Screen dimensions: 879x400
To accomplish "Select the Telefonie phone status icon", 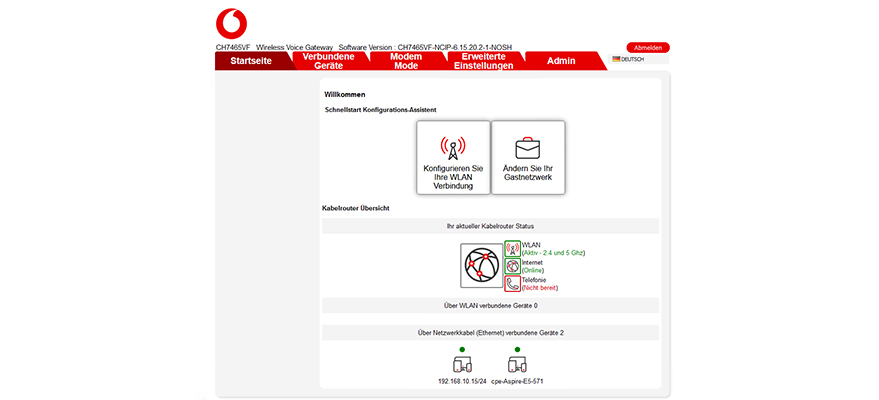I will click(x=512, y=283).
